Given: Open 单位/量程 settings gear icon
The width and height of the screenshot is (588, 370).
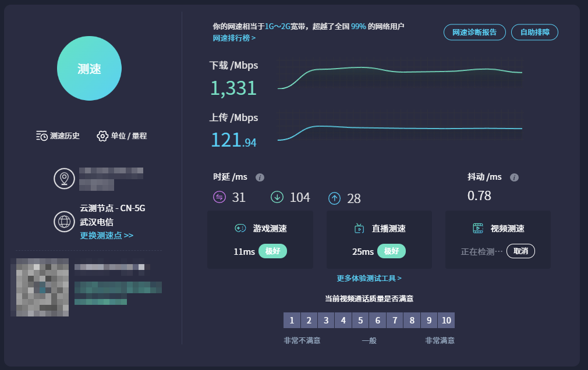Looking at the screenshot, I should [102, 136].
